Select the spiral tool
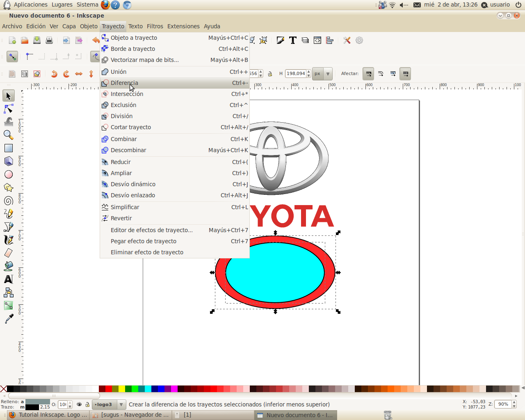Screen dimensions: 525x420 coord(8,201)
